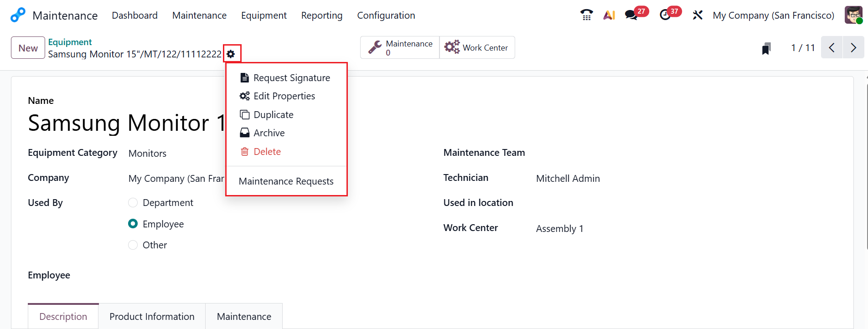
Task: Select the Department radio option
Action: click(x=133, y=202)
